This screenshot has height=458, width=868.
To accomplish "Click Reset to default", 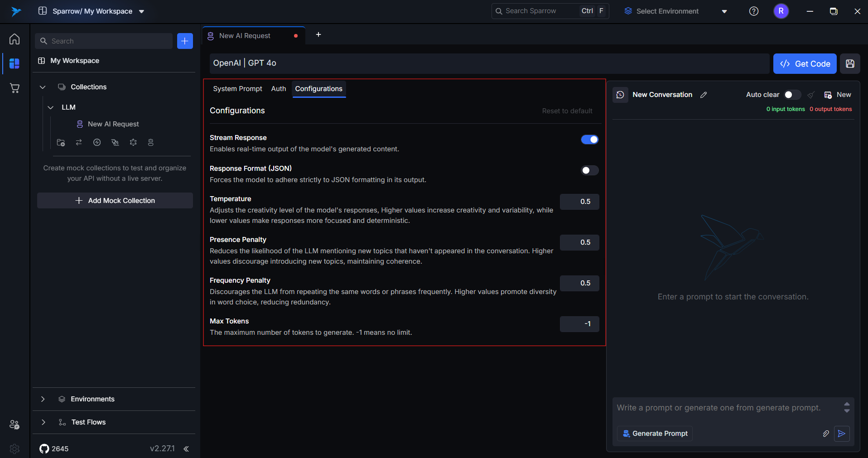I will tap(567, 111).
